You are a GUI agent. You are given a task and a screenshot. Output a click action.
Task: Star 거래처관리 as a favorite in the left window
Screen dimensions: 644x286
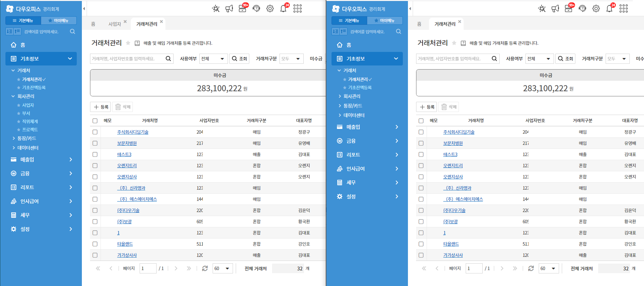(128, 43)
